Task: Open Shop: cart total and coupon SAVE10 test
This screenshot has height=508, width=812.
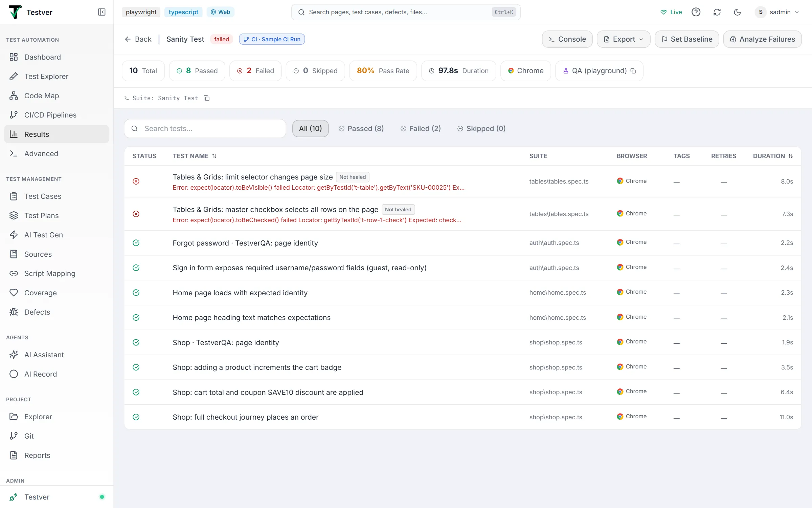Action: click(463, 392)
